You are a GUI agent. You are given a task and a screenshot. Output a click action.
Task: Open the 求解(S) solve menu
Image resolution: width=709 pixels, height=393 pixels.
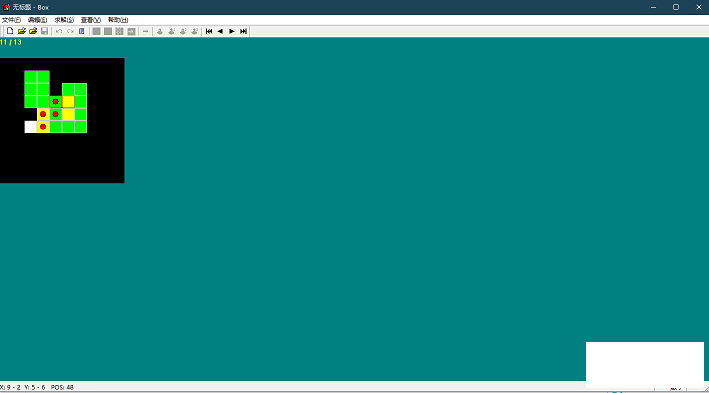pos(64,20)
